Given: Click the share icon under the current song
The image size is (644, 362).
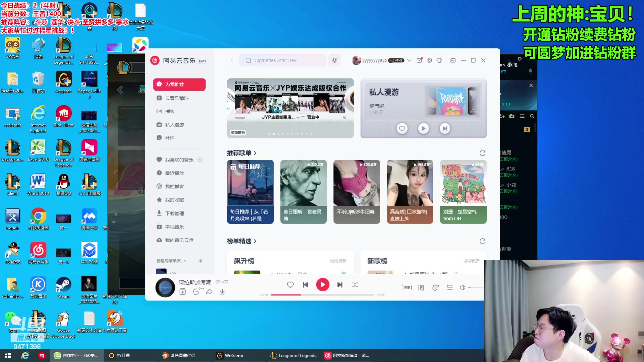Looking at the screenshot, I should (x=209, y=292).
